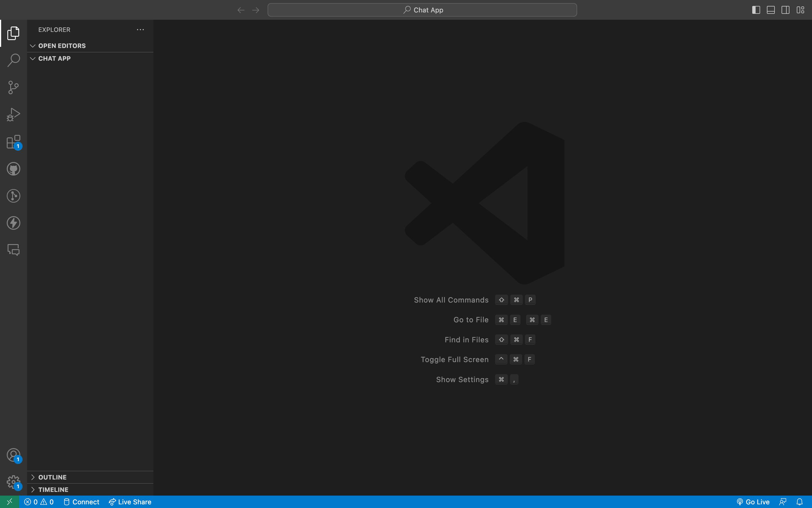Toggle the primary side bar
The image size is (812, 508).
pyautogui.click(x=756, y=10)
